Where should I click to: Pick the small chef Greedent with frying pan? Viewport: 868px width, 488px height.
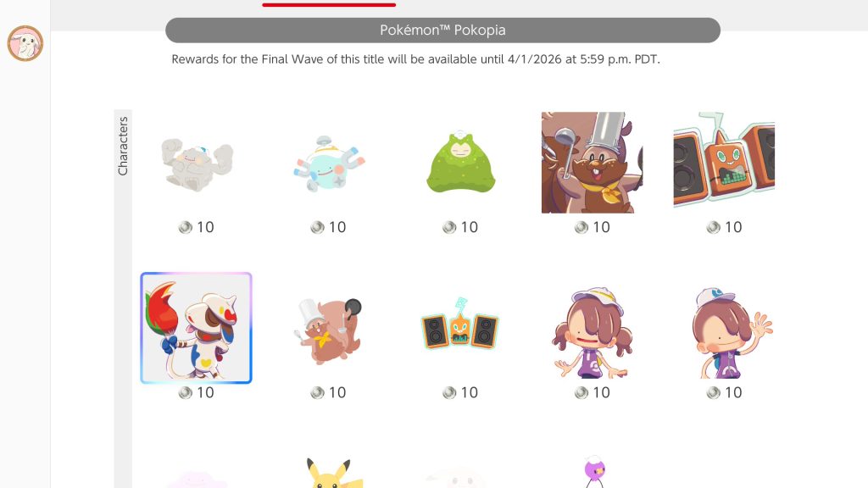point(329,331)
